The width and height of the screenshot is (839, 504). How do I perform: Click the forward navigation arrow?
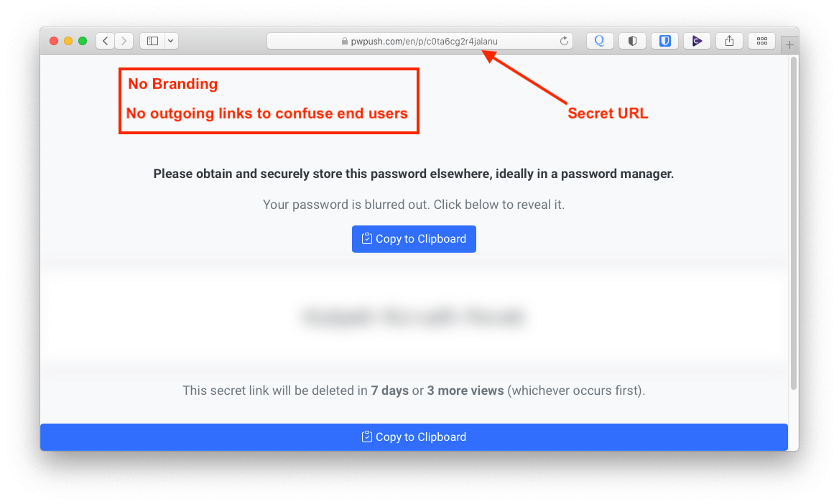(x=124, y=41)
